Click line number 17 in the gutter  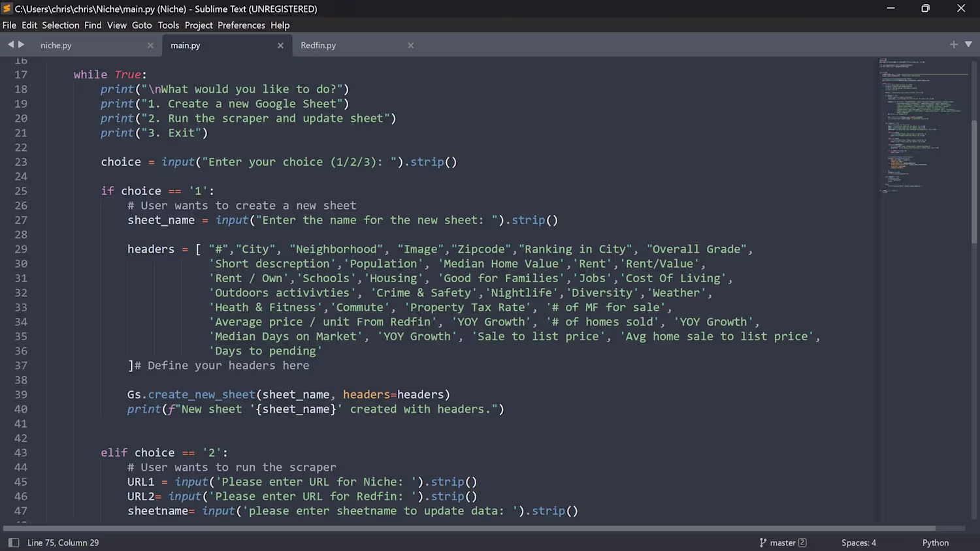point(21,74)
